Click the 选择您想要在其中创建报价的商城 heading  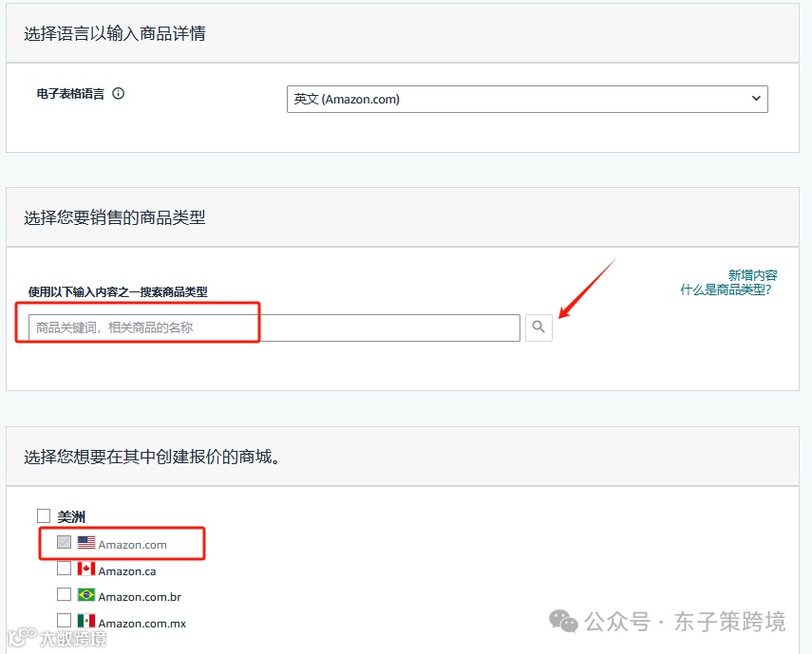point(152,457)
